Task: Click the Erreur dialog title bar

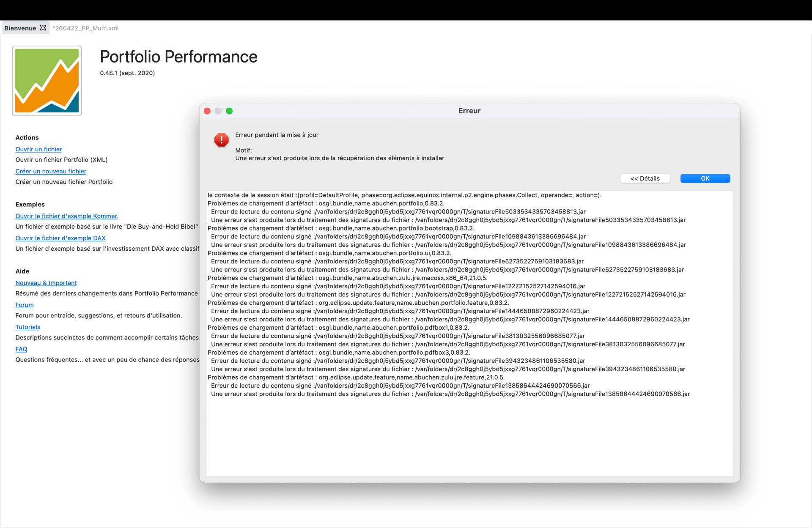Action: tap(469, 111)
